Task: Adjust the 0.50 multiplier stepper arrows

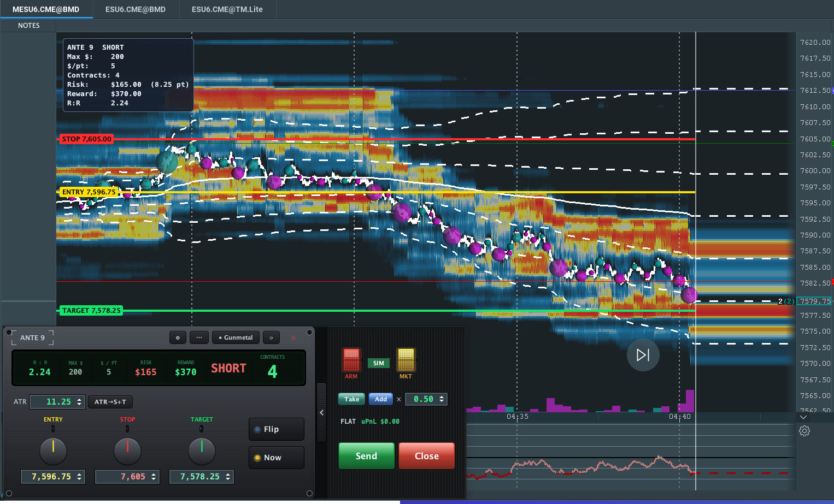Action: pyautogui.click(x=442, y=399)
